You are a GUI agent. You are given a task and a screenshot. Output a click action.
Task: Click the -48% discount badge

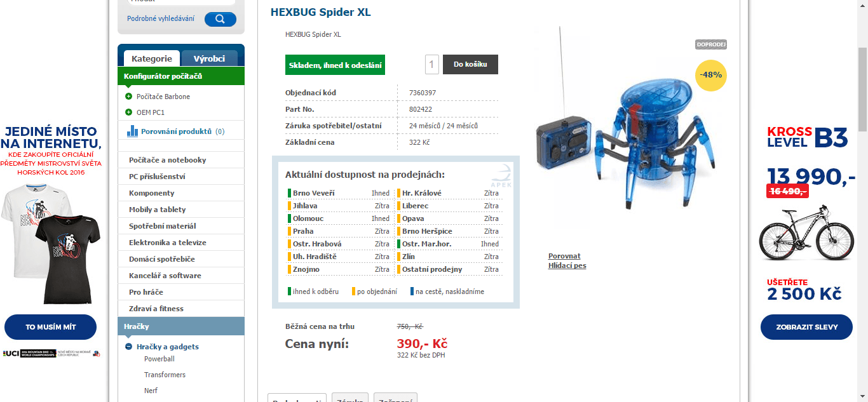[711, 75]
